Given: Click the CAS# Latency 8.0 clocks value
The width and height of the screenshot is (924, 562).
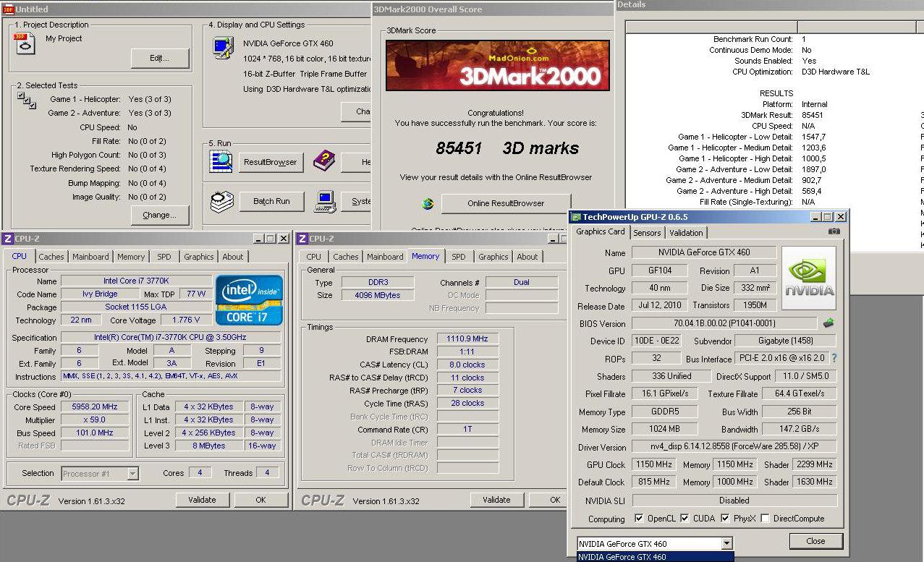Looking at the screenshot, I should (x=467, y=365).
